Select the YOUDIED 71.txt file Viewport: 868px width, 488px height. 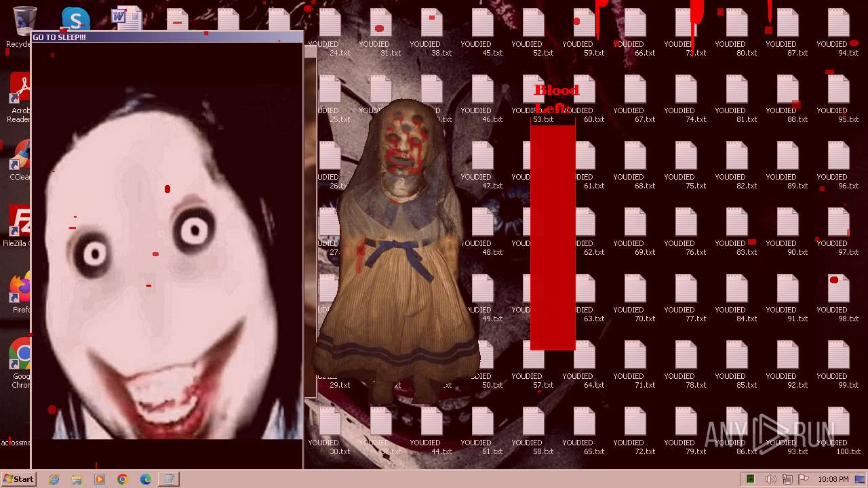(x=635, y=365)
